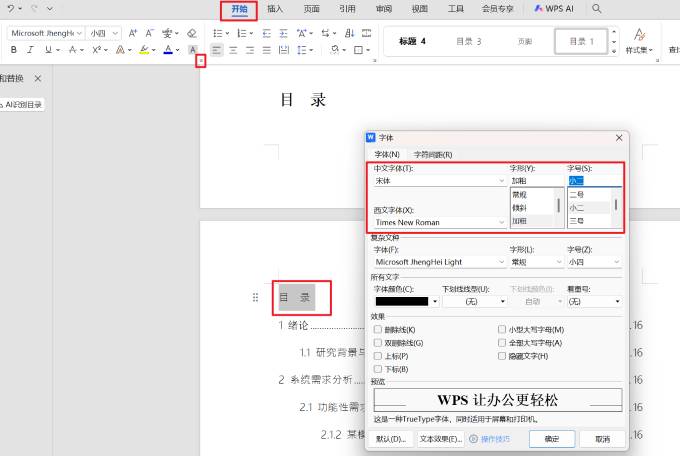Check the small caps (小型大写字母) checkbox

pyautogui.click(x=502, y=330)
